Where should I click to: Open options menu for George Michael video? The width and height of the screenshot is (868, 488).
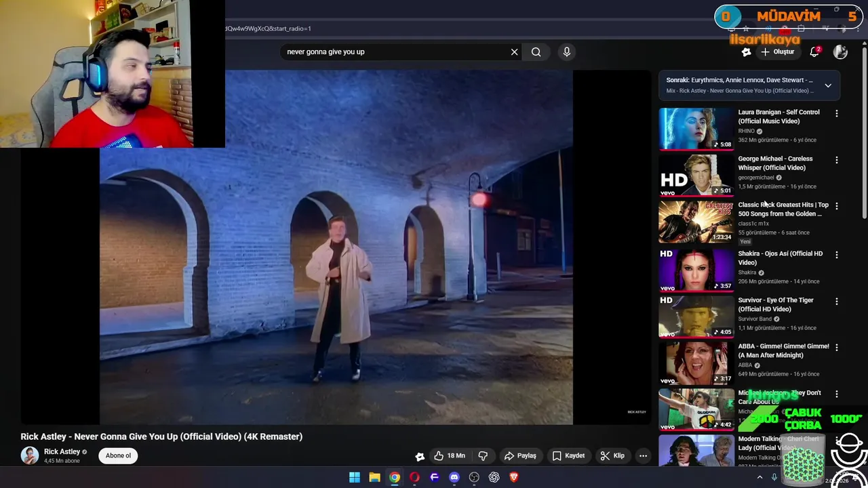[836, 160]
